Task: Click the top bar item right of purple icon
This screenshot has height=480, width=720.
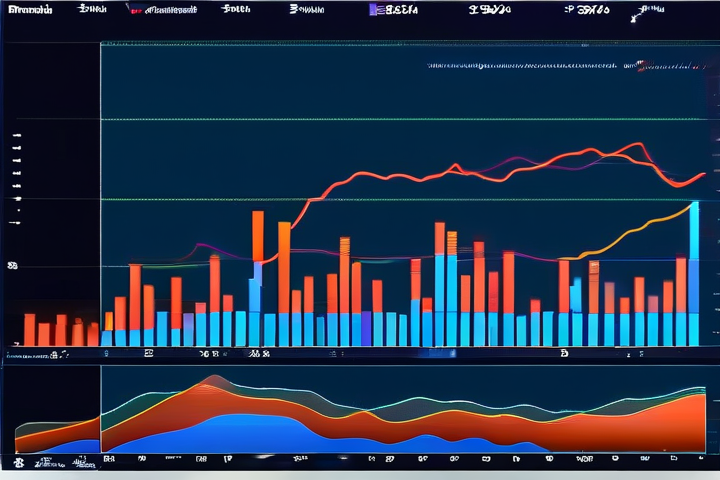Action: (x=400, y=10)
